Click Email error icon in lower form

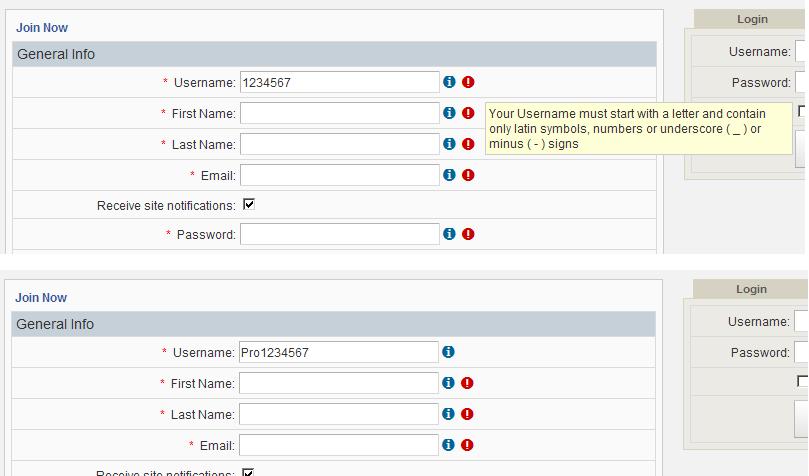coord(467,445)
